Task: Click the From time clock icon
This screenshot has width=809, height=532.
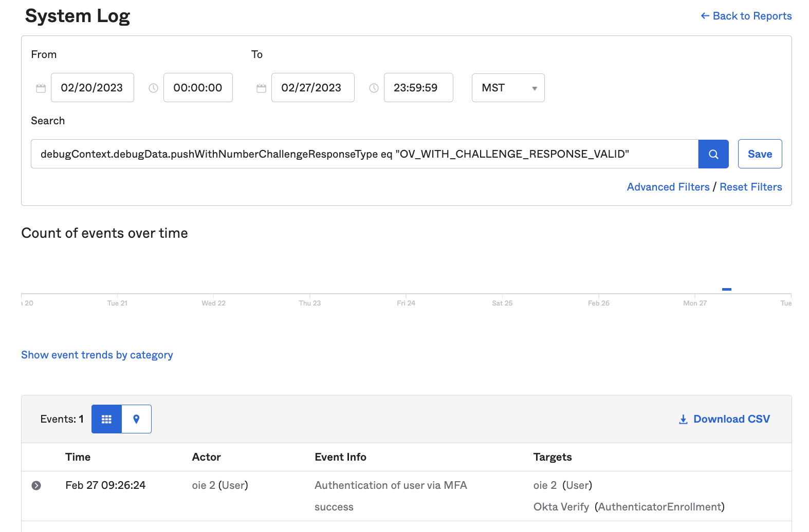Action: 153,88
